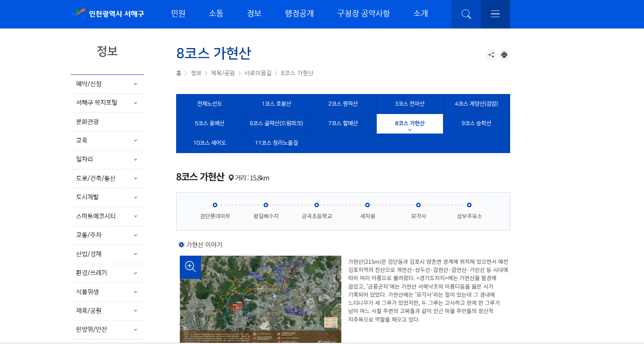Switch to the 3코스 천마산 tab
Viewport: 644px width, 344px height.
click(410, 104)
